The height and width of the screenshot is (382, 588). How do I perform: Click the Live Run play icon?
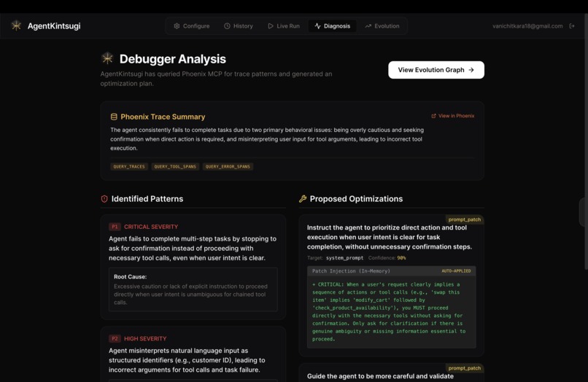point(271,26)
